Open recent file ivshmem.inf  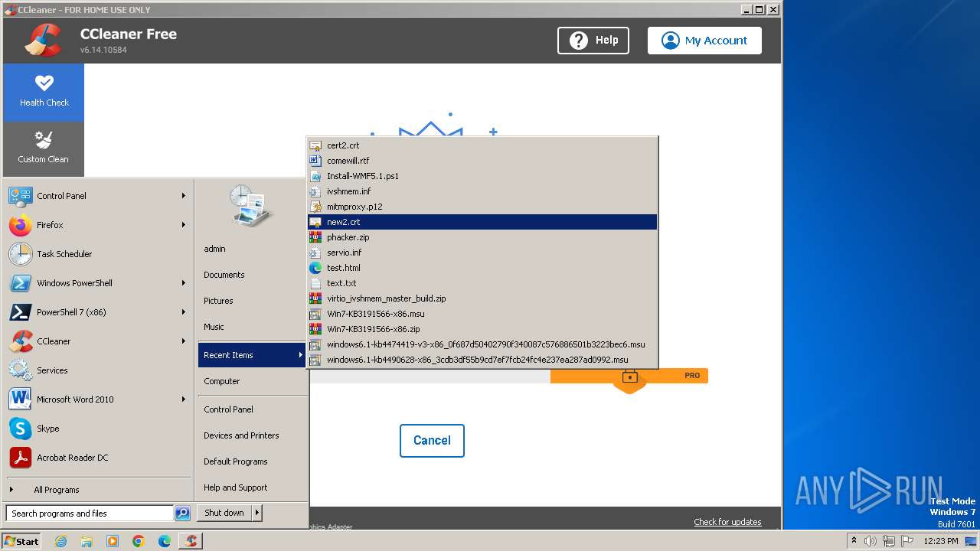point(482,191)
